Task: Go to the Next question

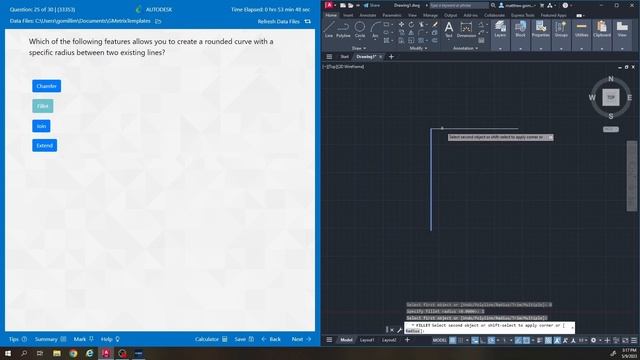Action: (x=301, y=339)
